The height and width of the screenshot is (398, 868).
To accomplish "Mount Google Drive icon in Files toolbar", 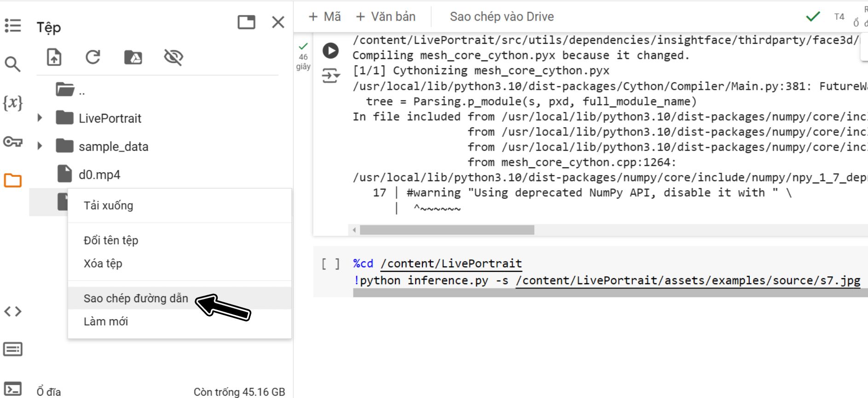I will pos(133,58).
